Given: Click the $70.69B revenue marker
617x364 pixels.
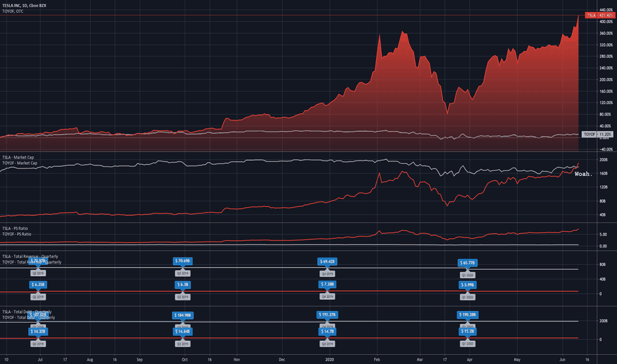Looking at the screenshot, I should coord(183,261).
